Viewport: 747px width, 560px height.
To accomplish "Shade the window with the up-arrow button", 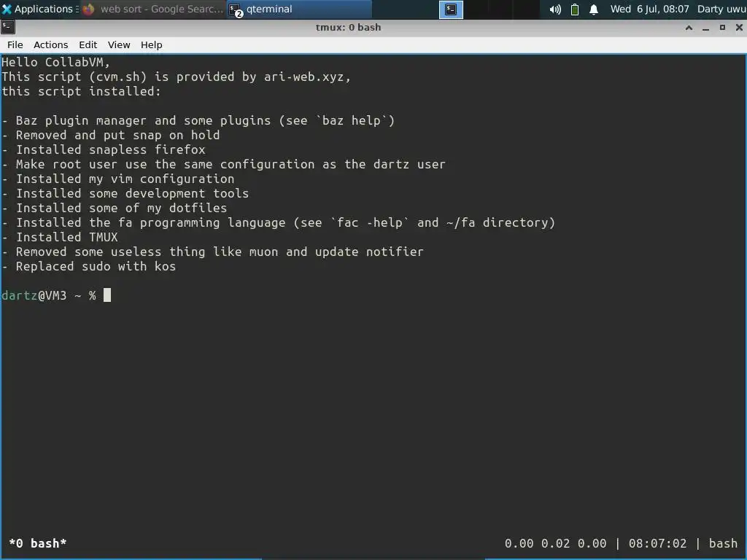I will (689, 28).
